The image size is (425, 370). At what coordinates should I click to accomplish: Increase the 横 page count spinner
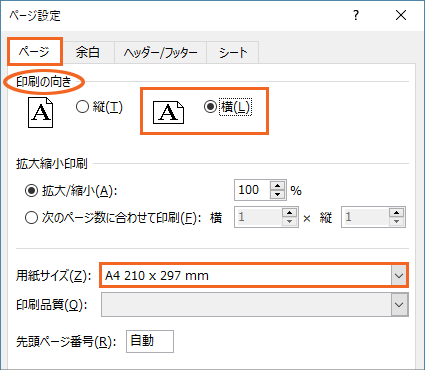289,213
